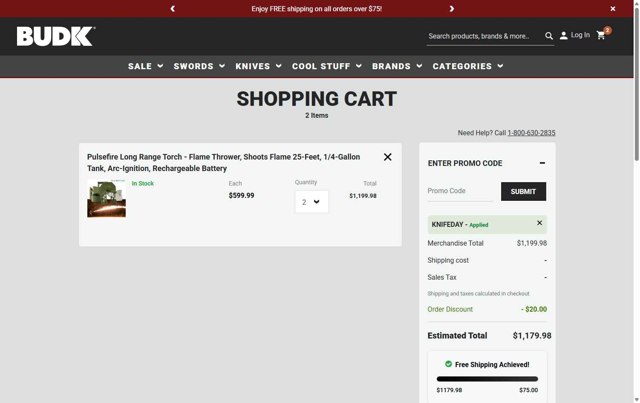Click the 2 Items count text

[317, 116]
